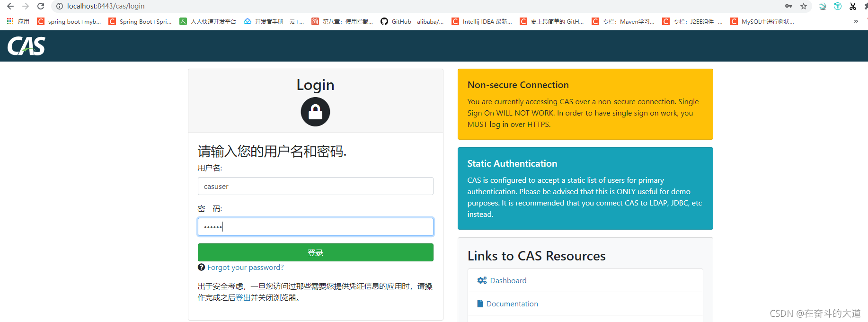The image size is (868, 322).
Task: Click the password input field
Action: [315, 227]
